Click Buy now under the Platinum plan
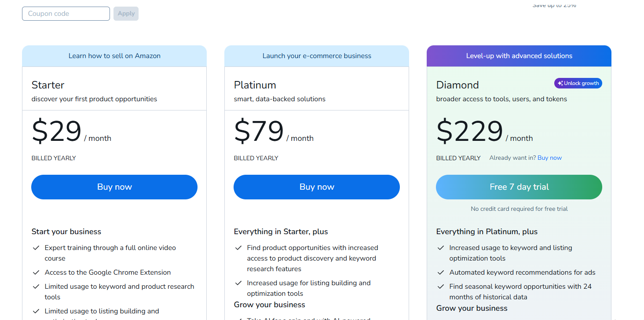This screenshot has height=320, width=644. point(317,187)
